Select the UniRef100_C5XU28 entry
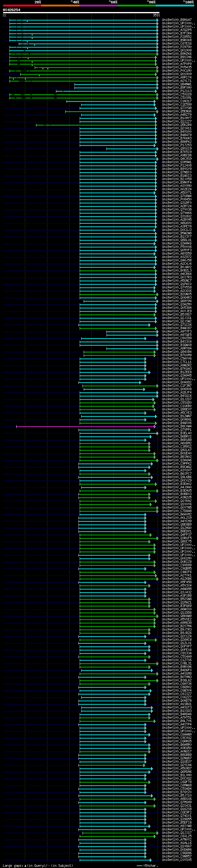197x868 pixels. (x=177, y=94)
